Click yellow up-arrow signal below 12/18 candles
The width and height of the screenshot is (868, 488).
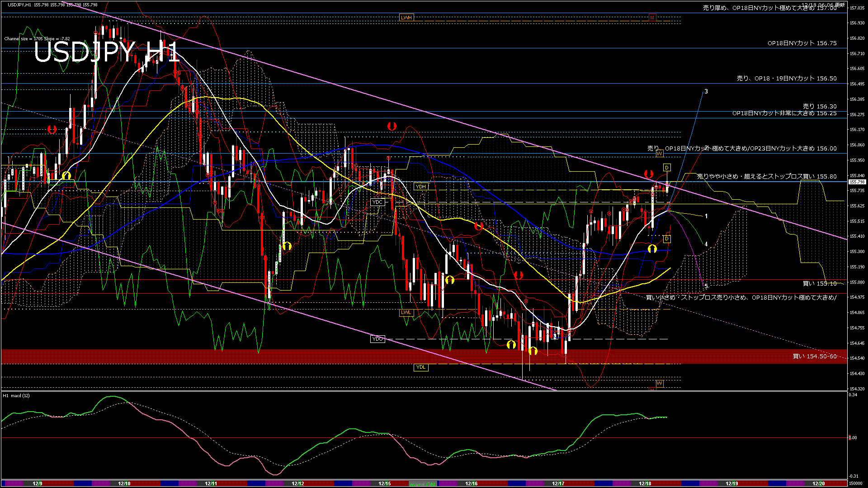pyautogui.click(x=652, y=249)
